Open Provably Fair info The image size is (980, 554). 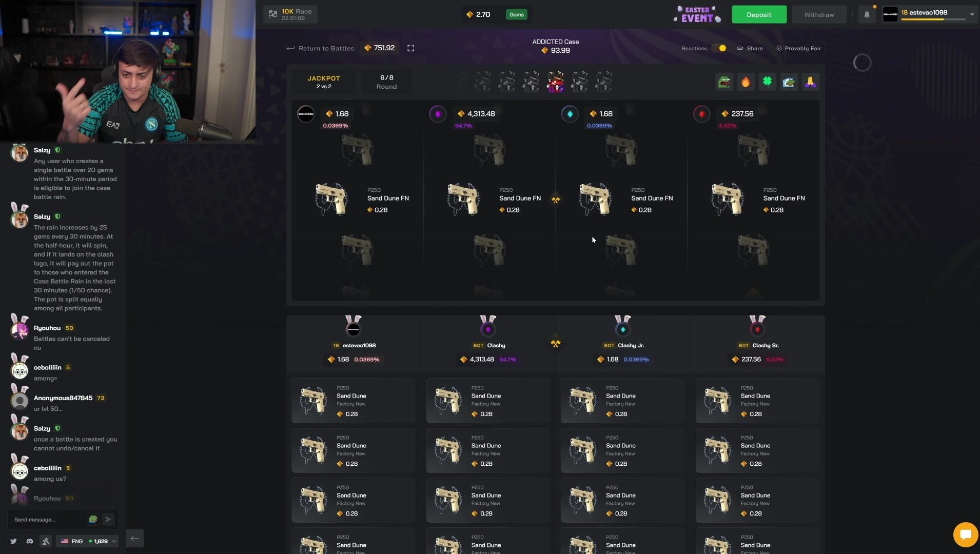pos(798,48)
